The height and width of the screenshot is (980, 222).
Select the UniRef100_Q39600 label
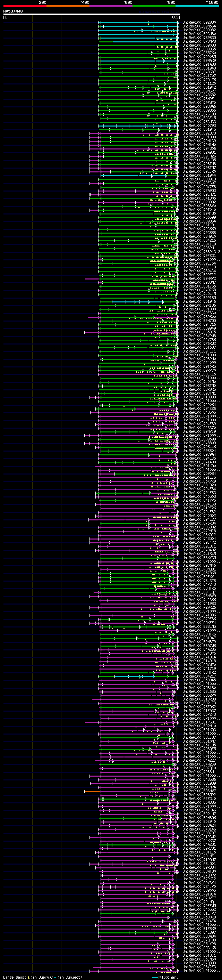tap(199, 317)
